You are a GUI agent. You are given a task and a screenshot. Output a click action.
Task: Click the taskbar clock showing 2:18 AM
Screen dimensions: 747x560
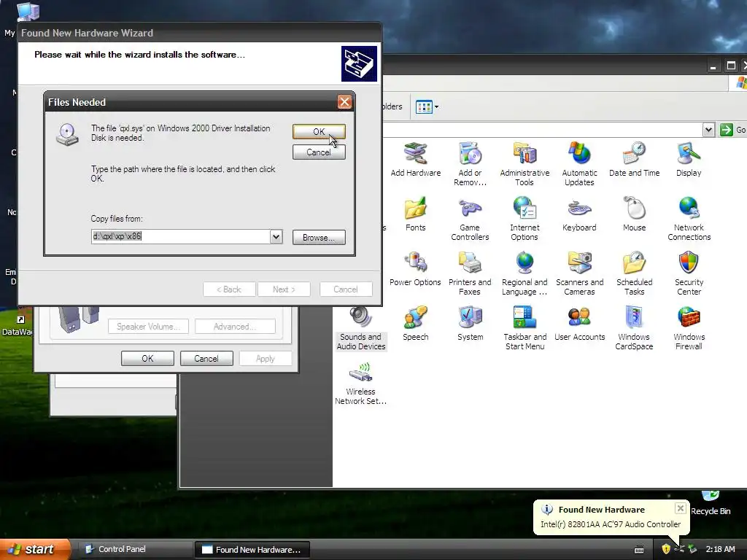click(x=720, y=549)
